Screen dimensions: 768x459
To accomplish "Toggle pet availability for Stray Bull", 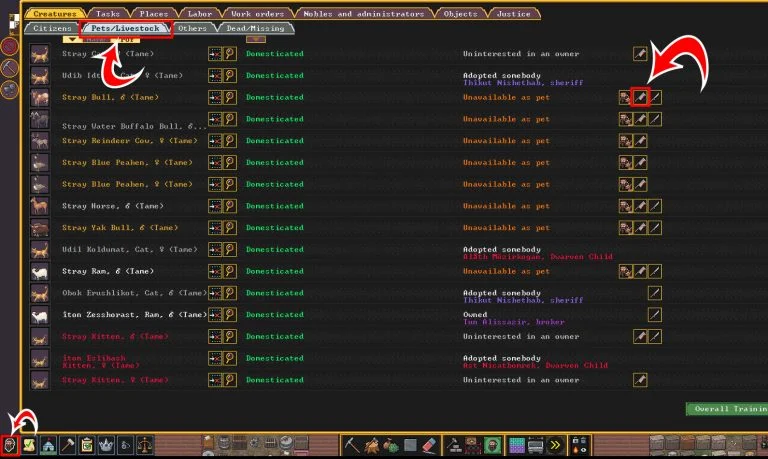I will [x=625, y=97].
